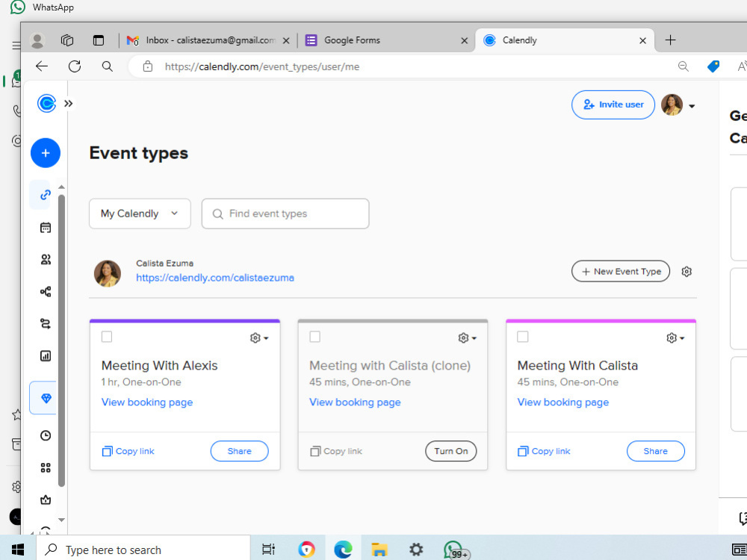View booking page for Meeting With Calista
The image size is (747, 560).
pos(563,402)
